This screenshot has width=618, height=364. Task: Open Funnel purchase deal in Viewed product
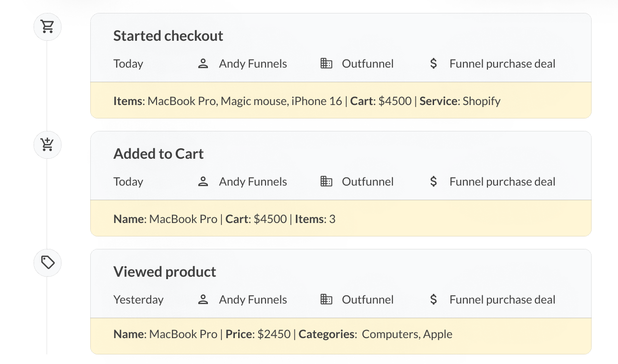point(502,300)
